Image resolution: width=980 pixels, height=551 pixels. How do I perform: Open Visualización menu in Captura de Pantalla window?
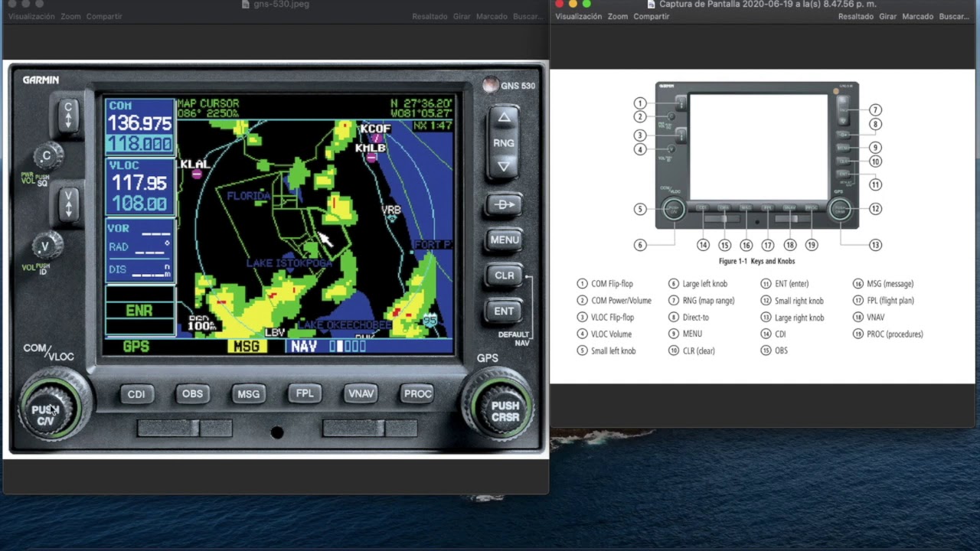click(x=578, y=16)
